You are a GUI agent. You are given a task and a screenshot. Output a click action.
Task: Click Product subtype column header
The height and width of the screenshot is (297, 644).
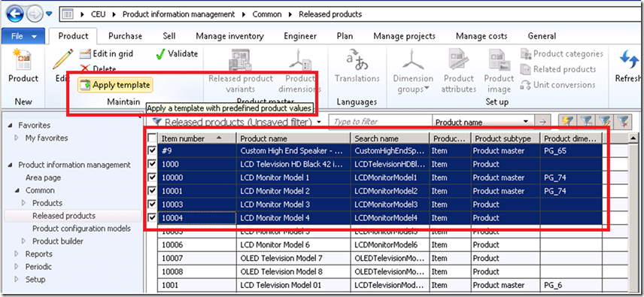(505, 138)
